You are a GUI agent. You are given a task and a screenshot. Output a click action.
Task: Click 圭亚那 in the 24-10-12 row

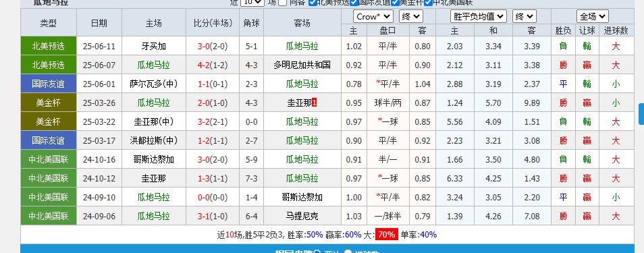(153, 178)
